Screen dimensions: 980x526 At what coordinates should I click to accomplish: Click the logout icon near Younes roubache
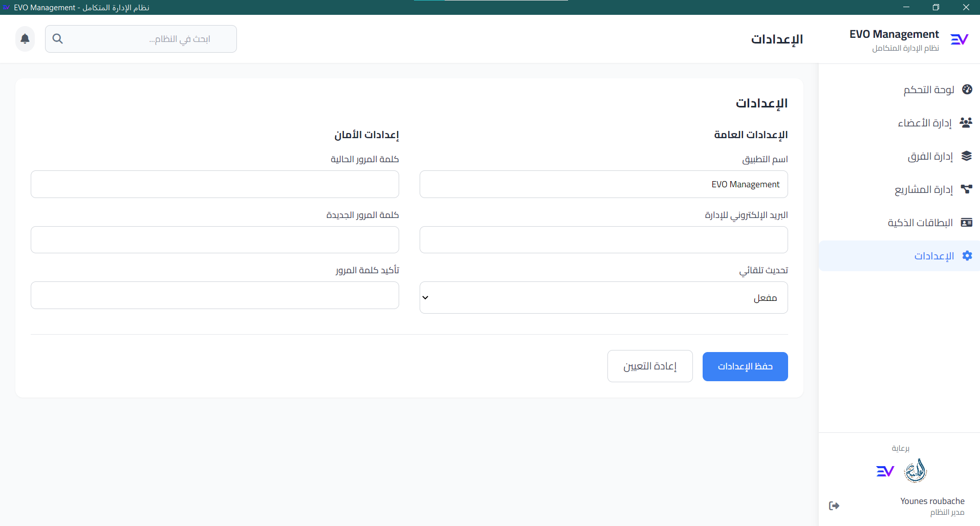(x=834, y=506)
